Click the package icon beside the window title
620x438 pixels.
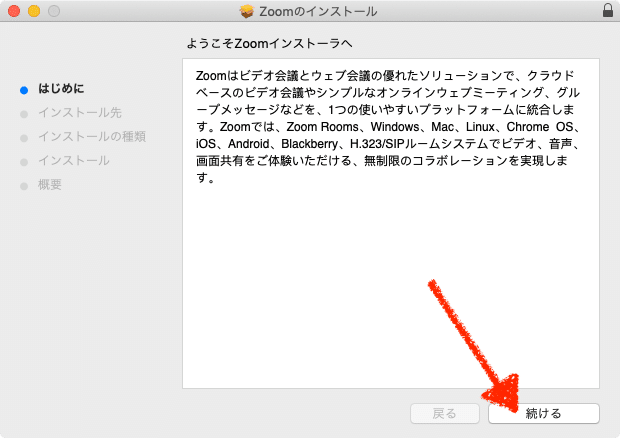pos(247,11)
